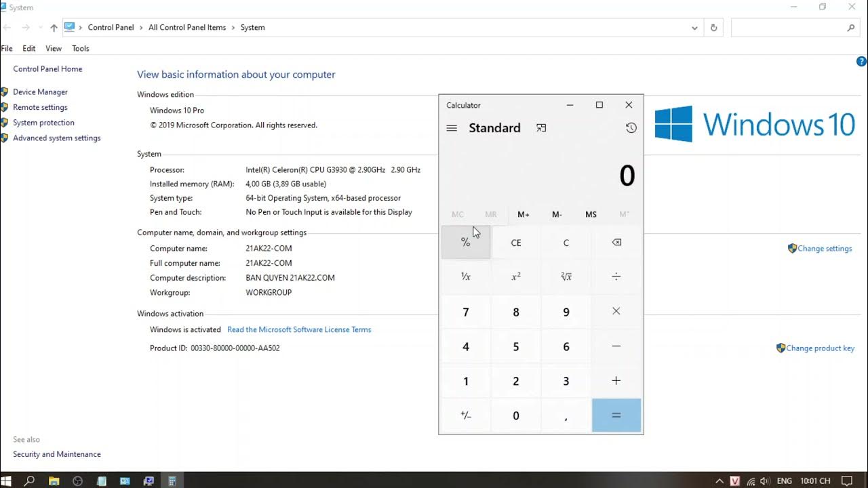Open Security and Maintenance link
The width and height of the screenshot is (868, 488).
57,454
